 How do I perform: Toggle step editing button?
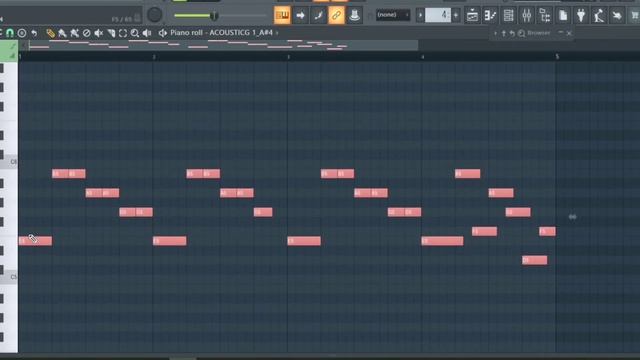point(318,16)
